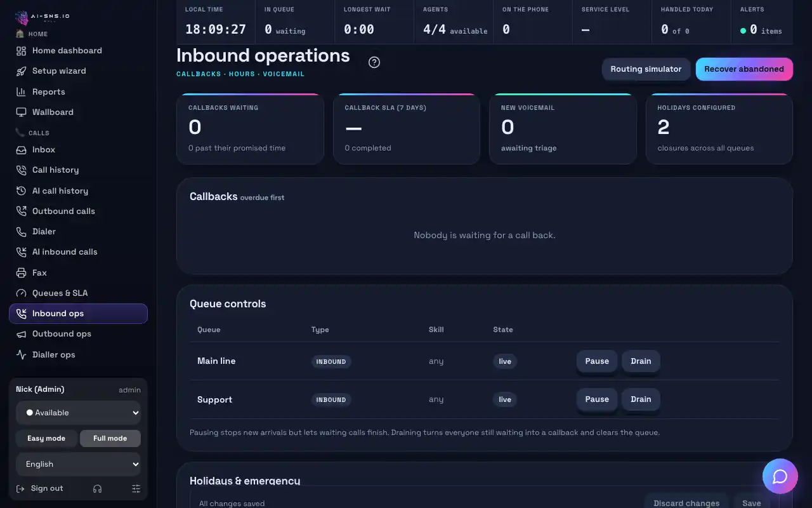
Task: Click Recover abandoned button
Action: (744, 69)
